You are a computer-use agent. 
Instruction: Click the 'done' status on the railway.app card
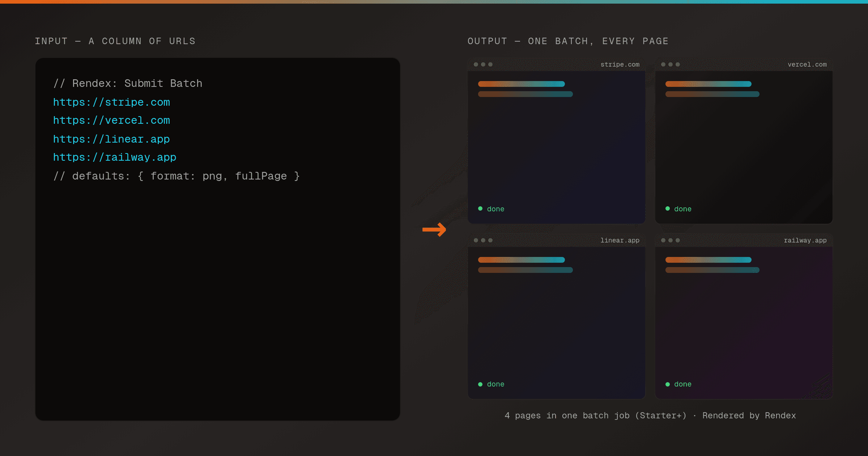click(678, 384)
